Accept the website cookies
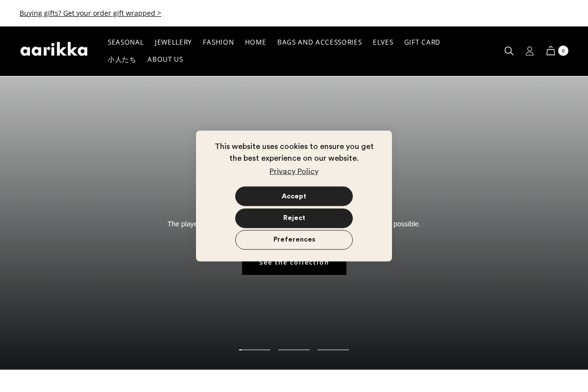Screen dimensions: 588x392 pos(294,196)
